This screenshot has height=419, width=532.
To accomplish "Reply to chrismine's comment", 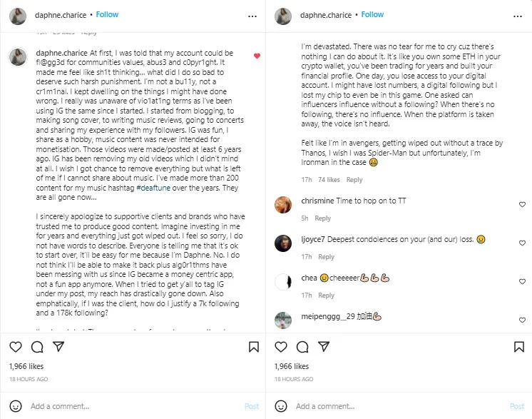I will pyautogui.click(x=322, y=218).
